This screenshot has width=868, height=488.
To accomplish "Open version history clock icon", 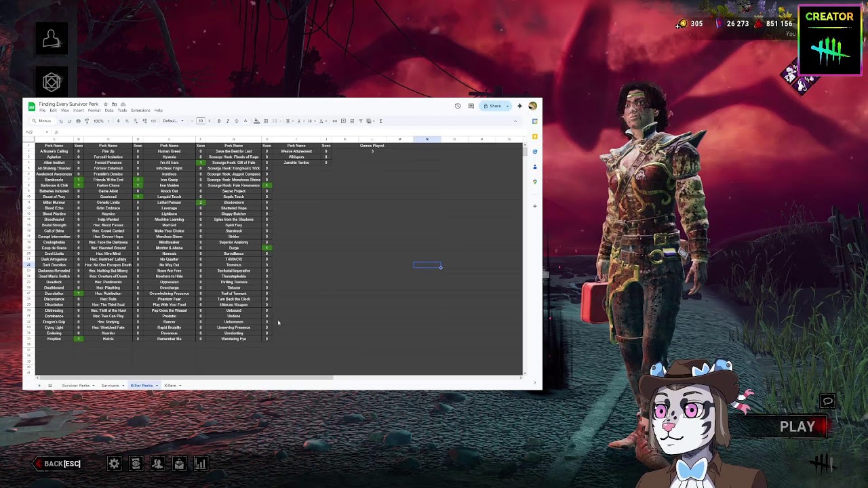I will 458,106.
